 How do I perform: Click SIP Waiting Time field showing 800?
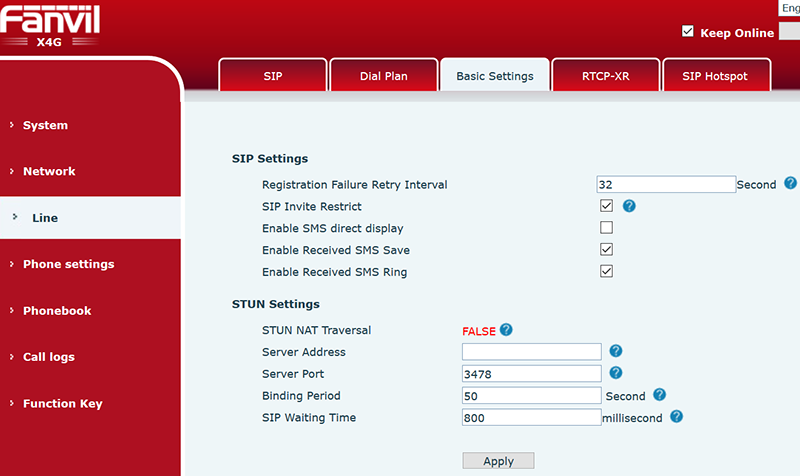click(x=532, y=417)
